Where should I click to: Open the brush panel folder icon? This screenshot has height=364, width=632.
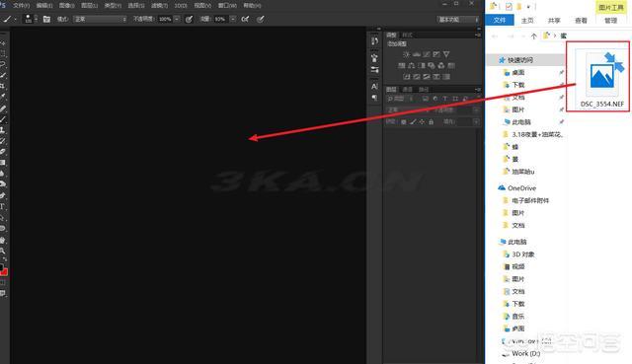46,19
